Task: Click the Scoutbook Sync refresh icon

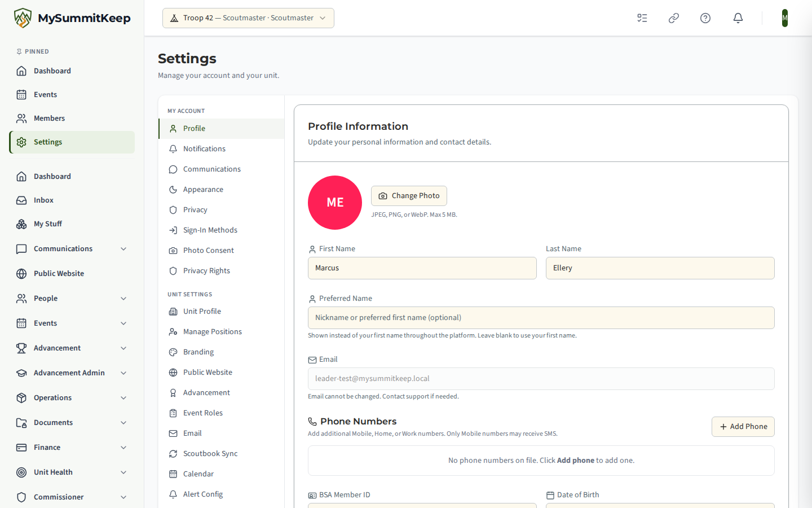Action: [173, 454]
